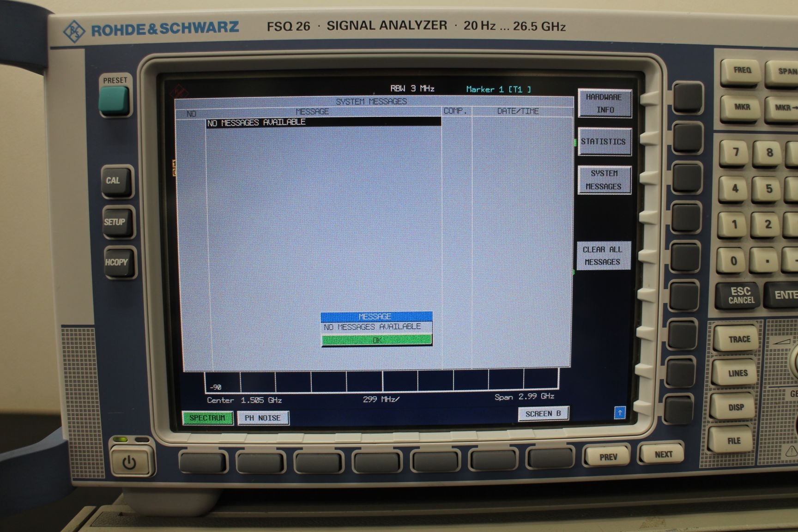Switch to the SPECTRUM mode tab
The height and width of the screenshot is (532, 798).
[x=207, y=418]
